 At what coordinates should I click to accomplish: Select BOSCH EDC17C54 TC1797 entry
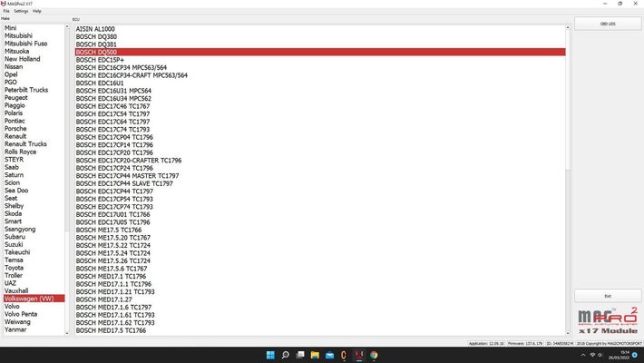point(320,113)
